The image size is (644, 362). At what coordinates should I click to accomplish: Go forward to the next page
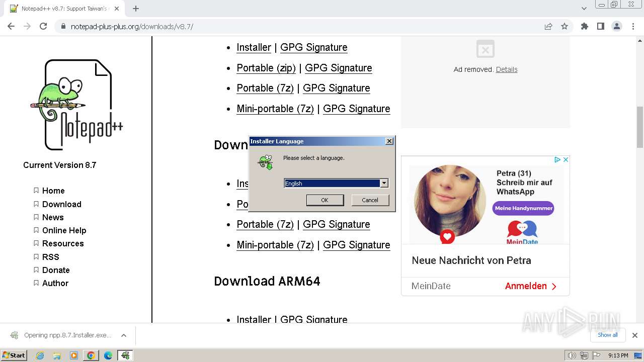[27, 26]
